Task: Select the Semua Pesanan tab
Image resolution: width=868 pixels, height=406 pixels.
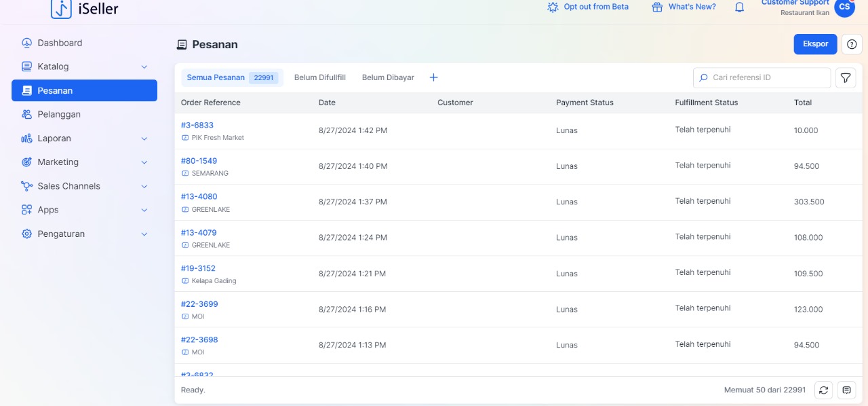Action: pos(232,77)
